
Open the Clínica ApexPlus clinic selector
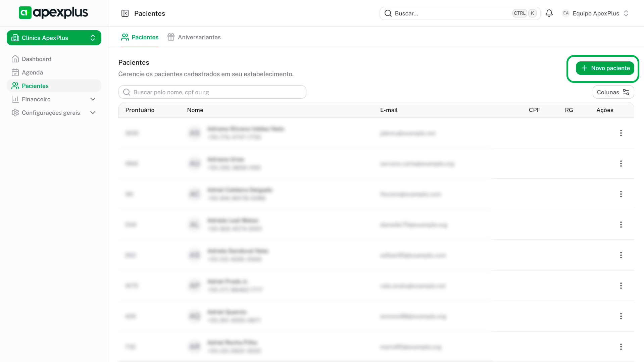[x=54, y=38]
